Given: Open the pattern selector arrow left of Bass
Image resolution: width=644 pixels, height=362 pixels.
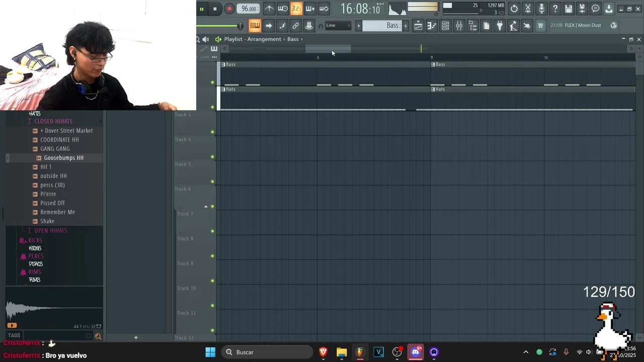Looking at the screenshot, I should point(359,26).
